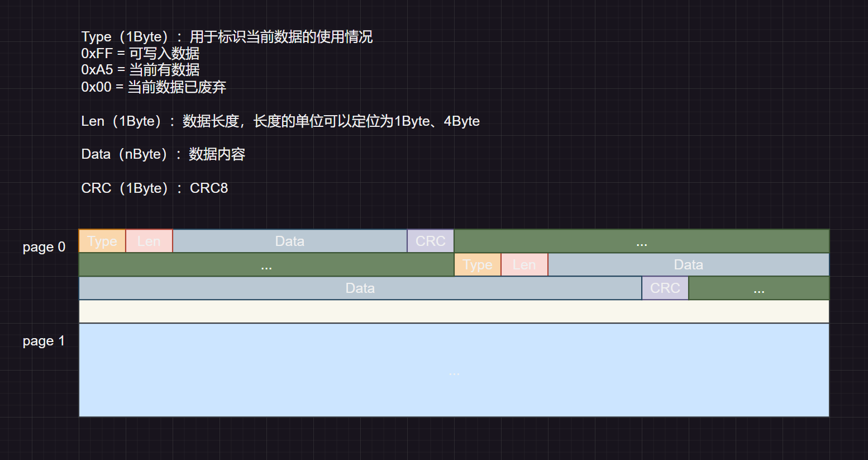868x460 pixels.
Task: Select the Data block in the first row
Action: pyautogui.click(x=289, y=241)
